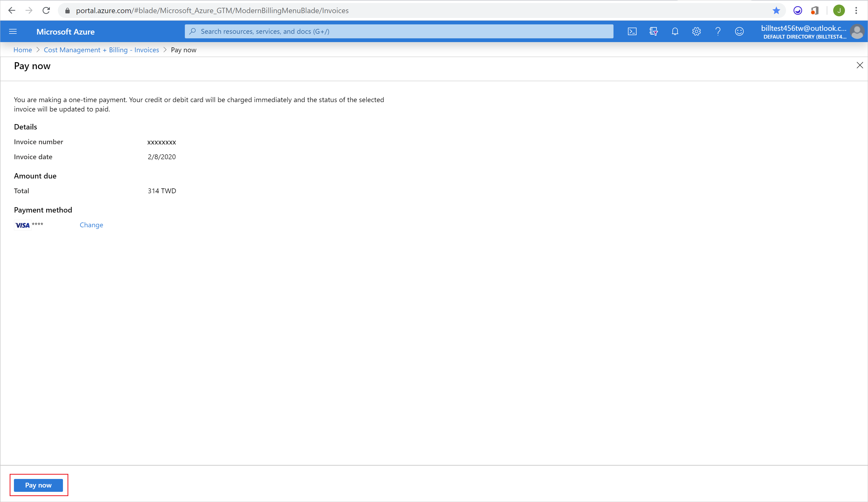The width and height of the screenshot is (868, 502).
Task: Change the VISA payment method
Action: (91, 225)
